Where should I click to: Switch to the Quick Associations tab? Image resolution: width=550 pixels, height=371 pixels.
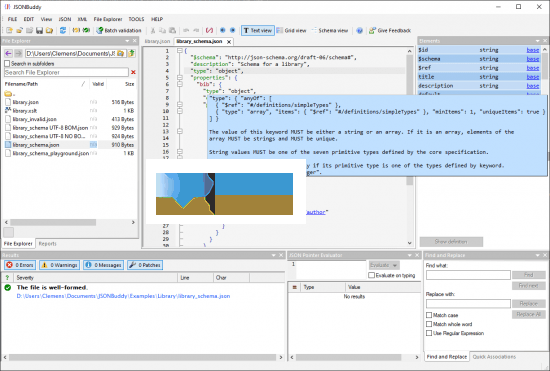(x=494, y=357)
